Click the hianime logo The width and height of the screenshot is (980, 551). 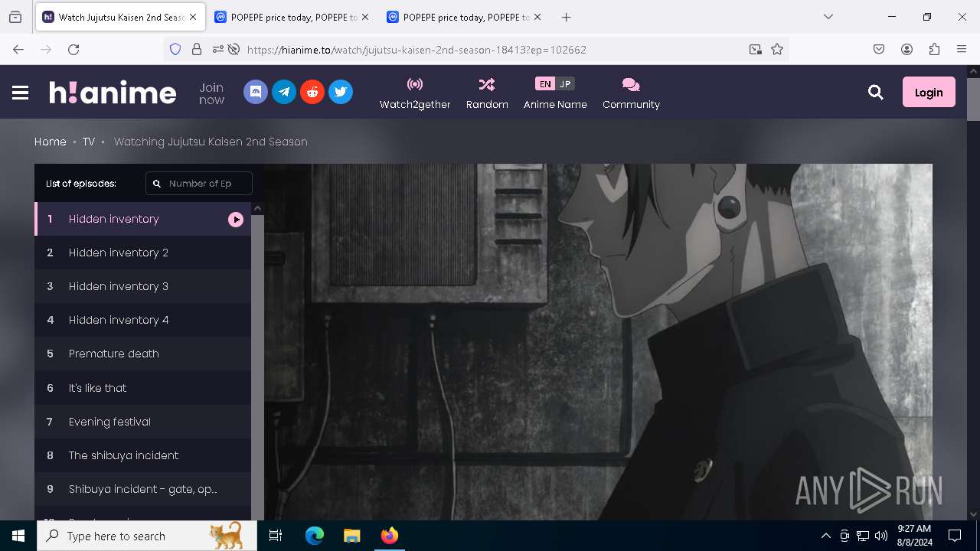113,93
